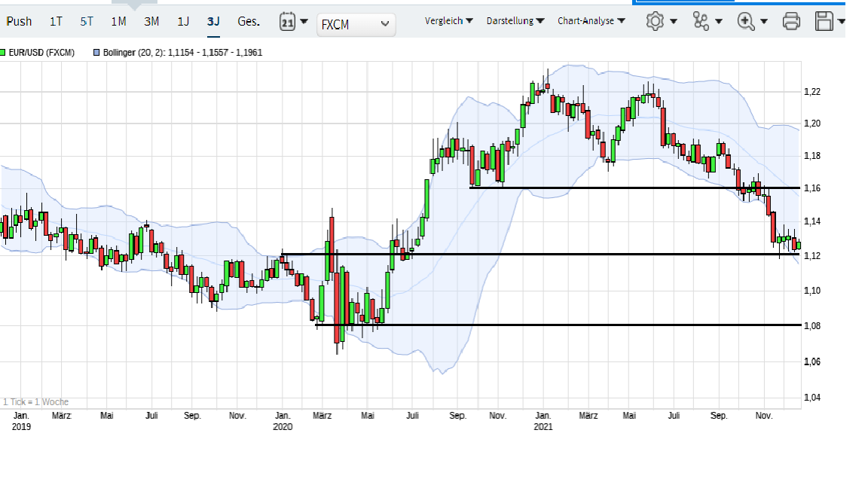The image size is (868, 488).
Task: Open the calendar date picker icon
Action: coord(287,23)
